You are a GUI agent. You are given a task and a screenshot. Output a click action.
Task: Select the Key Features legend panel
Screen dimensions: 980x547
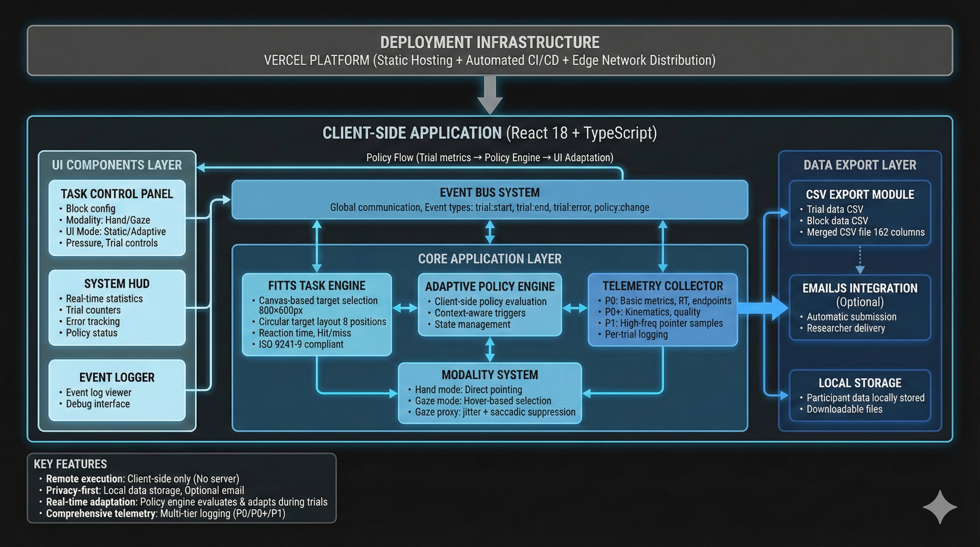point(182,488)
